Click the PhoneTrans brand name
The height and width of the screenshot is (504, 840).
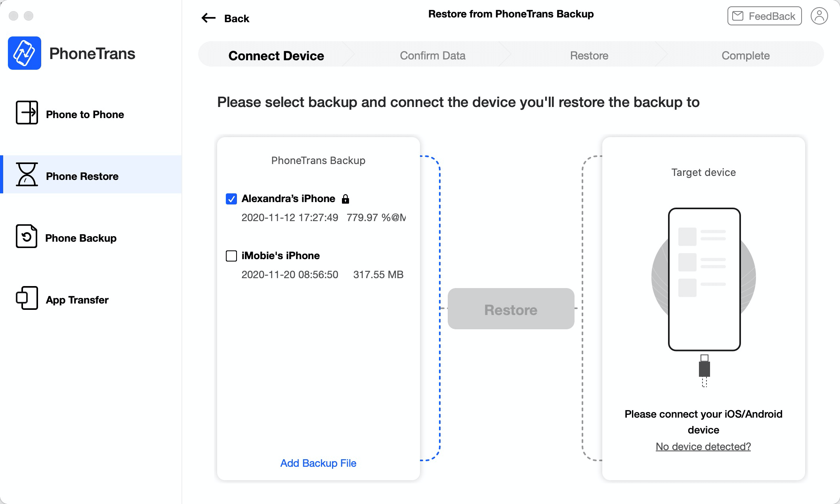point(92,53)
